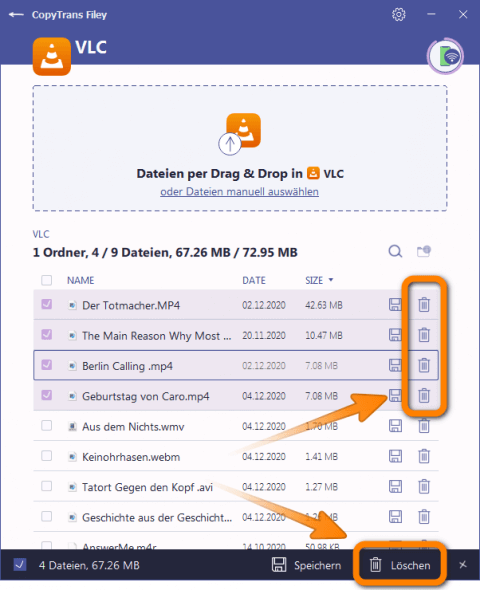
Task: Click the VLC app icon in header
Action: pyautogui.click(x=52, y=56)
